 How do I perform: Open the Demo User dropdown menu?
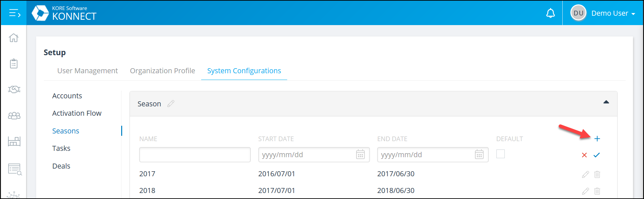(x=603, y=13)
